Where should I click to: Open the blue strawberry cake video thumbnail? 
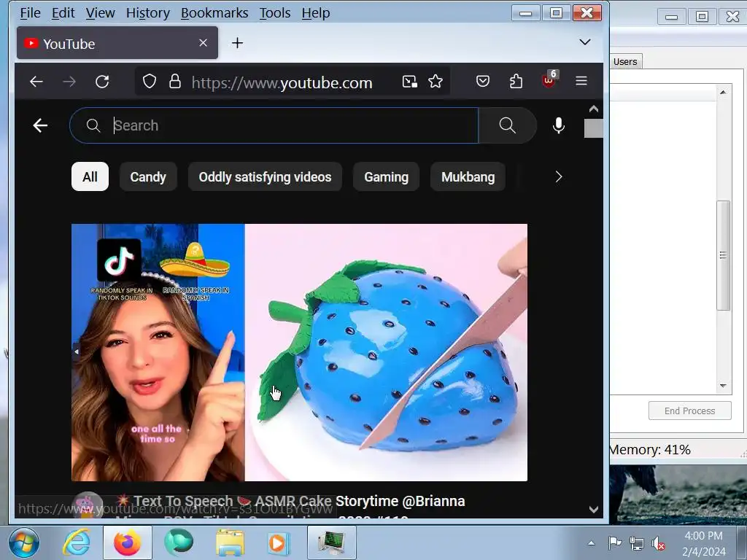(x=299, y=352)
